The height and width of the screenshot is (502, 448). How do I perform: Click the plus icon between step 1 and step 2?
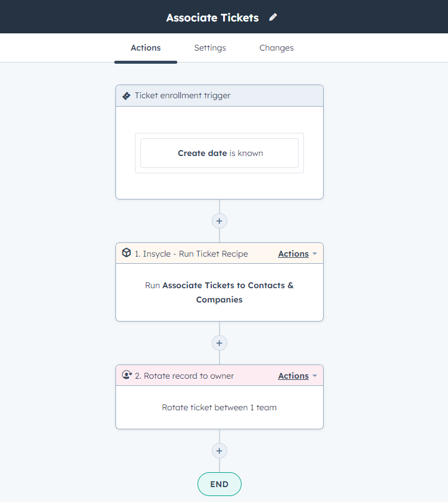click(x=219, y=342)
